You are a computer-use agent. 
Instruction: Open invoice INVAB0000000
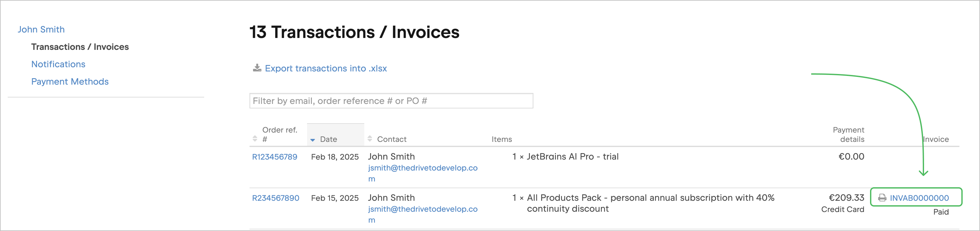(x=919, y=198)
